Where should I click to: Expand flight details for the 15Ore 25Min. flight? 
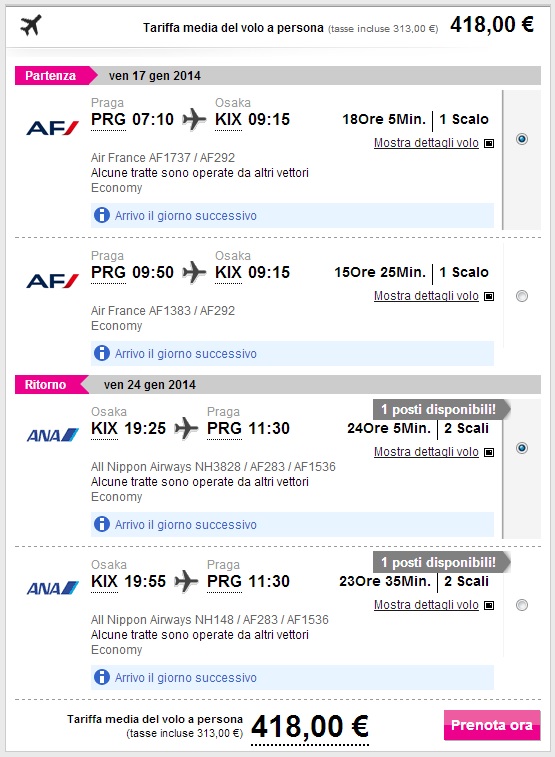433,296
